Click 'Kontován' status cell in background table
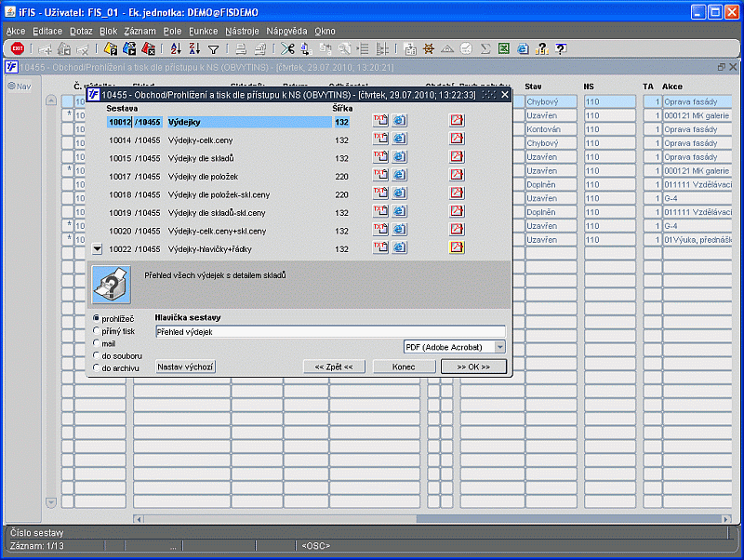This screenshot has width=744, height=560. (x=551, y=129)
